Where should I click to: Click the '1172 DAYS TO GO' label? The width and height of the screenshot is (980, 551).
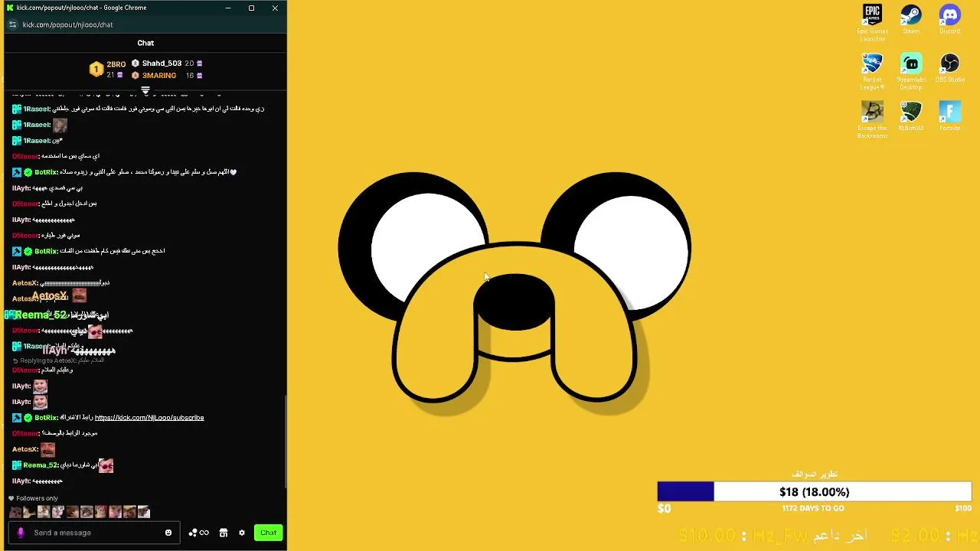pos(813,508)
